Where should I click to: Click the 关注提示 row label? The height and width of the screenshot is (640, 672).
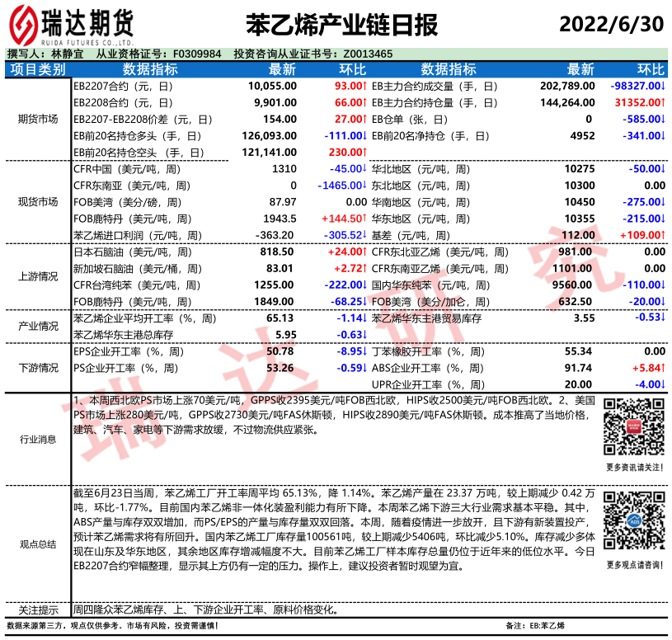pos(37,610)
